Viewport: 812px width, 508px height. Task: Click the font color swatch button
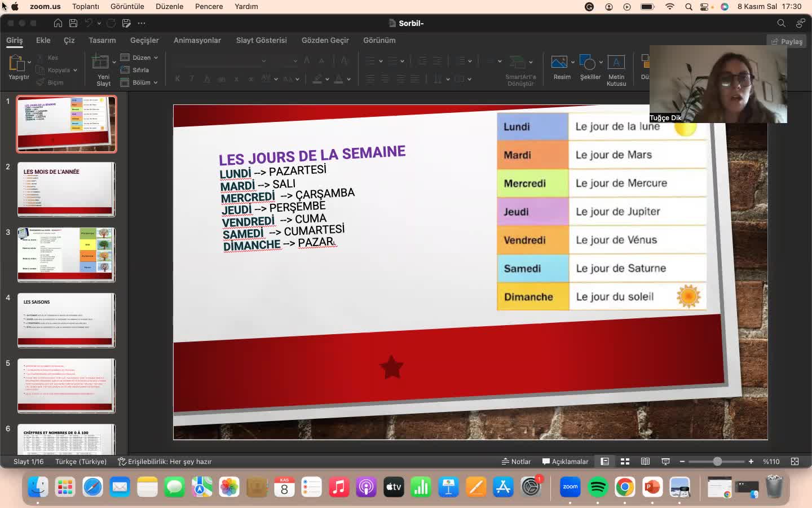[x=338, y=79]
